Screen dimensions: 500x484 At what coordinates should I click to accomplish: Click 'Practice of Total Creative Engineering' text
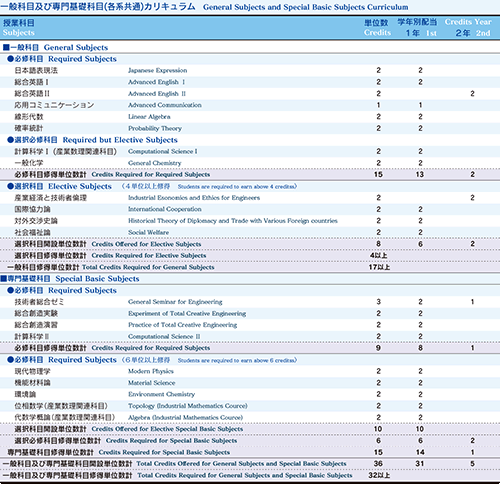(x=182, y=325)
